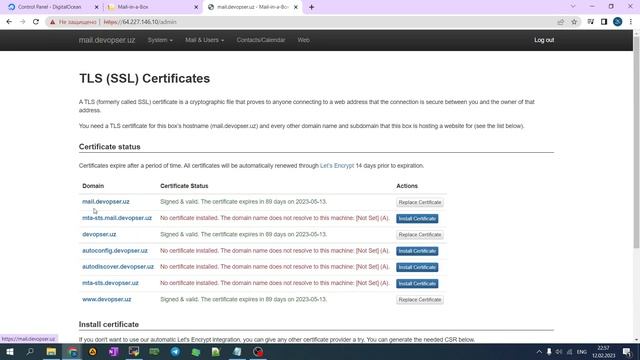The image size is (640, 360).
Task: Open the devopser.uz domain link
Action: coord(99,234)
